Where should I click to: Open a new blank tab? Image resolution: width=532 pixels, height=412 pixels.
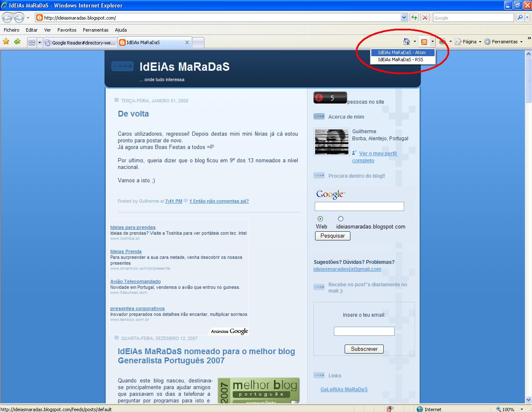tap(198, 42)
